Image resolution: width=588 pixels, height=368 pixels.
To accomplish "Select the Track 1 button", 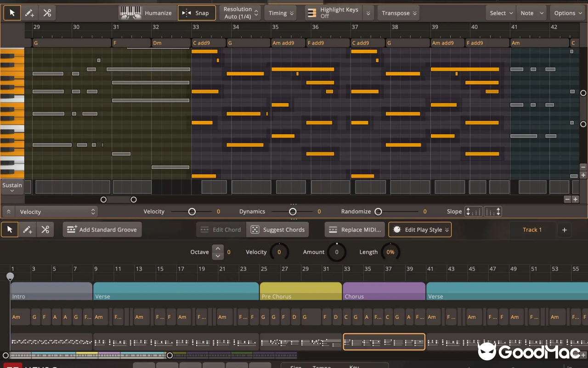I will [531, 230].
